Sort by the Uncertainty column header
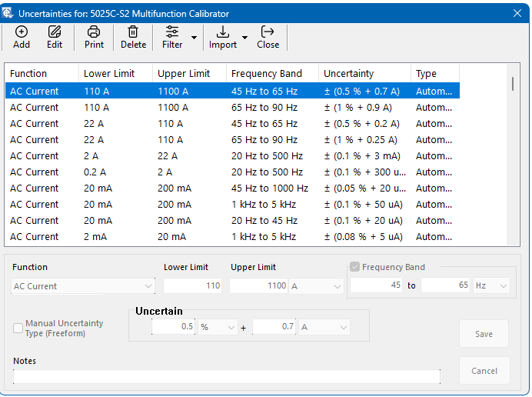Image resolution: width=532 pixels, height=397 pixels. coord(348,74)
